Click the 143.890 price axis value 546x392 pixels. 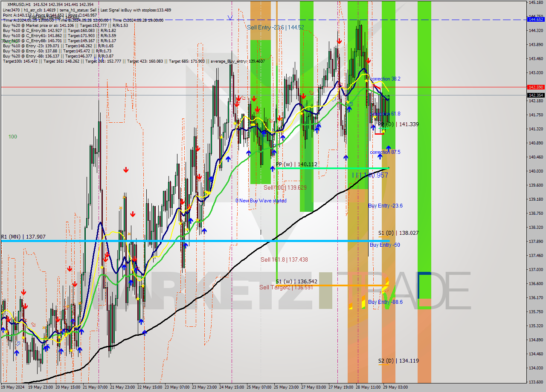536,44
